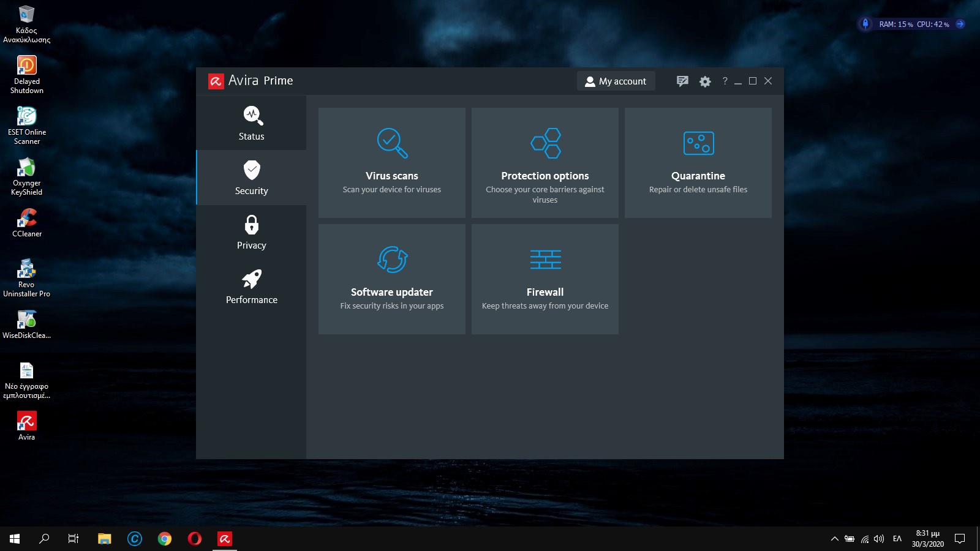Open Avira feedback chat icon

click(682, 81)
